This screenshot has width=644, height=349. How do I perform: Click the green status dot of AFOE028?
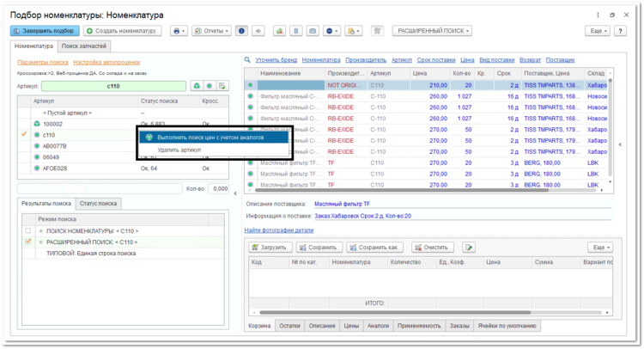(37, 168)
